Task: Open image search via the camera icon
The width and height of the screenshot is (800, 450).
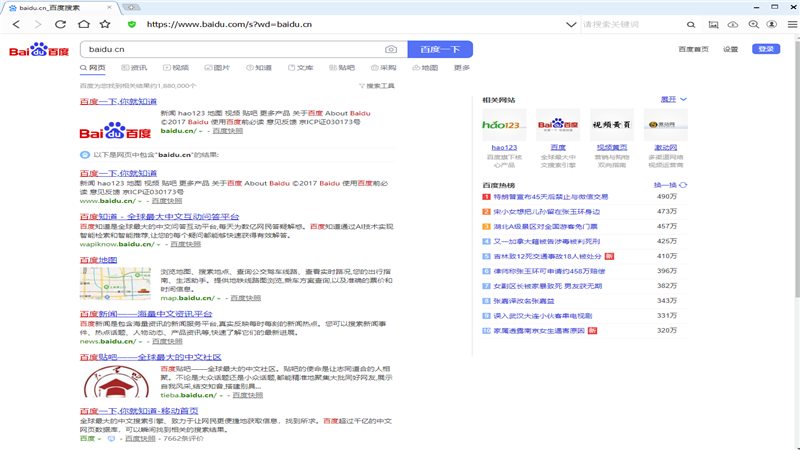Action: 391,49
